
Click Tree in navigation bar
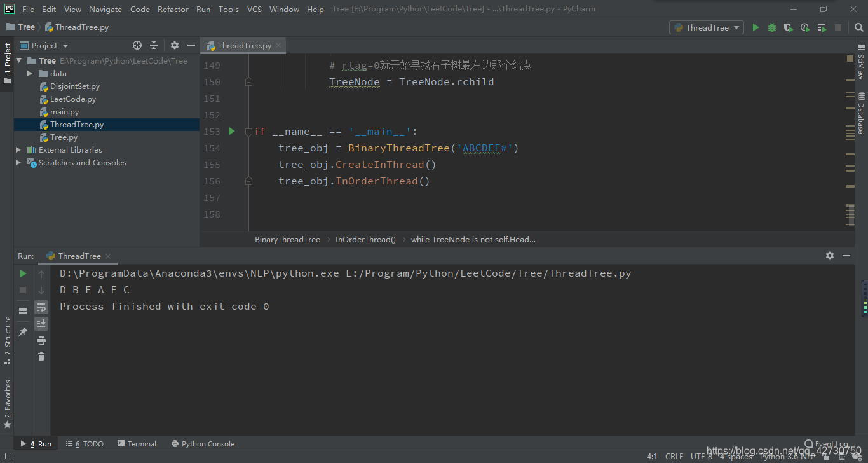click(x=21, y=27)
